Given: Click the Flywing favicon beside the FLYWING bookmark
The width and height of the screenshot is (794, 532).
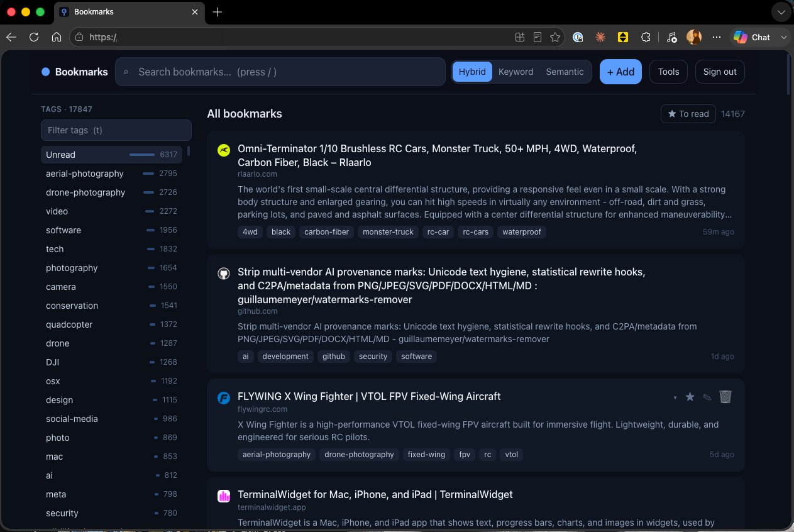Looking at the screenshot, I should [x=224, y=397].
